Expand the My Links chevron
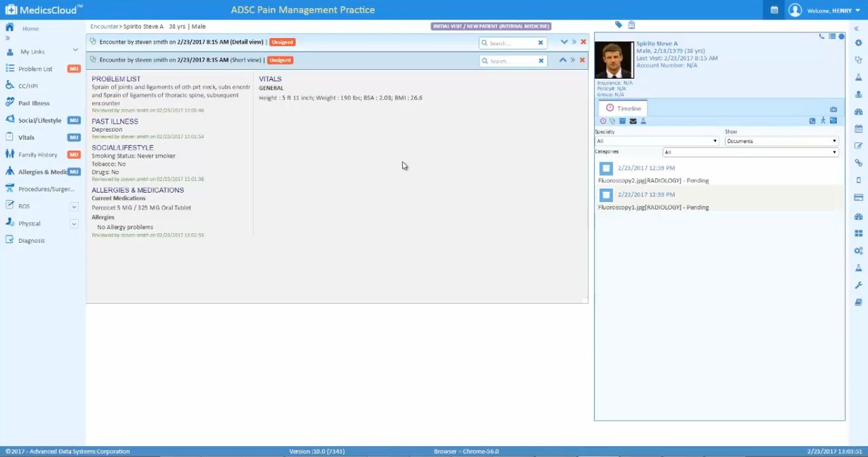868x457 pixels. [75, 50]
